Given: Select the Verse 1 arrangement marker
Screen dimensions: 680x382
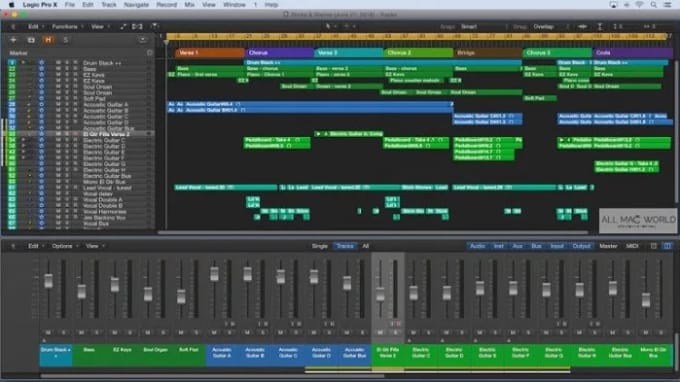Looking at the screenshot, I should click(210, 53).
